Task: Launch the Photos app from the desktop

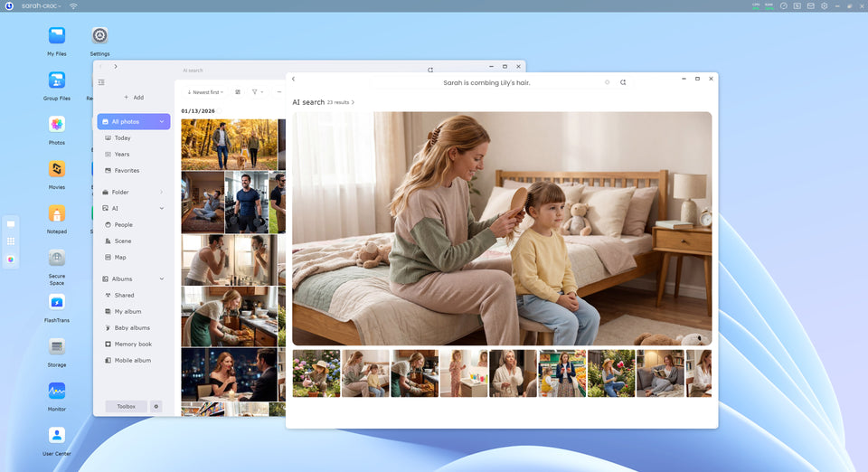Action: 56,125
